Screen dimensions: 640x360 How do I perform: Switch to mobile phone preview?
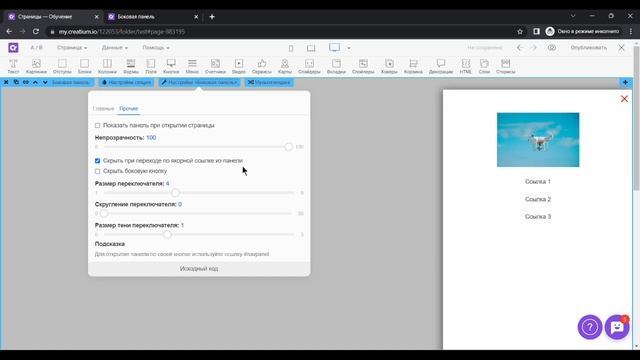(291, 48)
